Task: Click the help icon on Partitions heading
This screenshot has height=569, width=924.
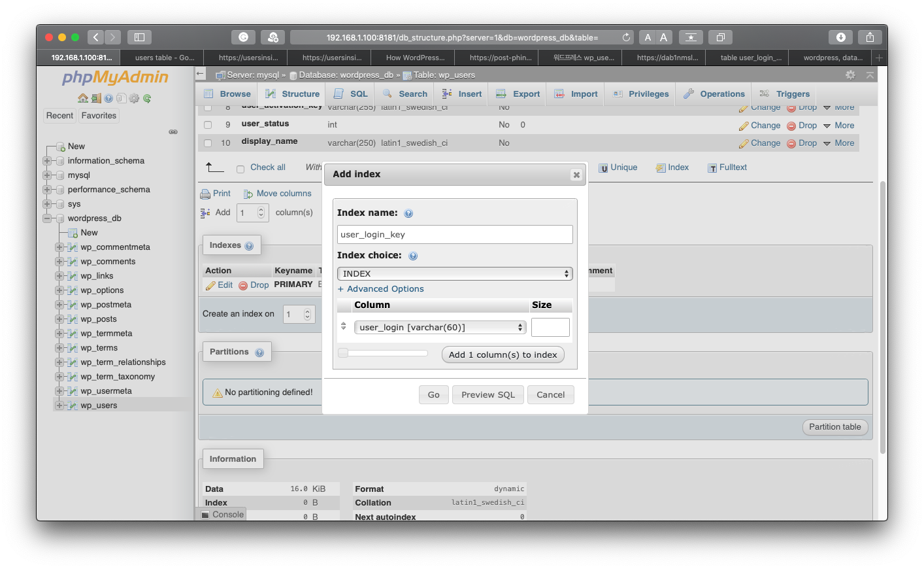Action: [x=259, y=353]
